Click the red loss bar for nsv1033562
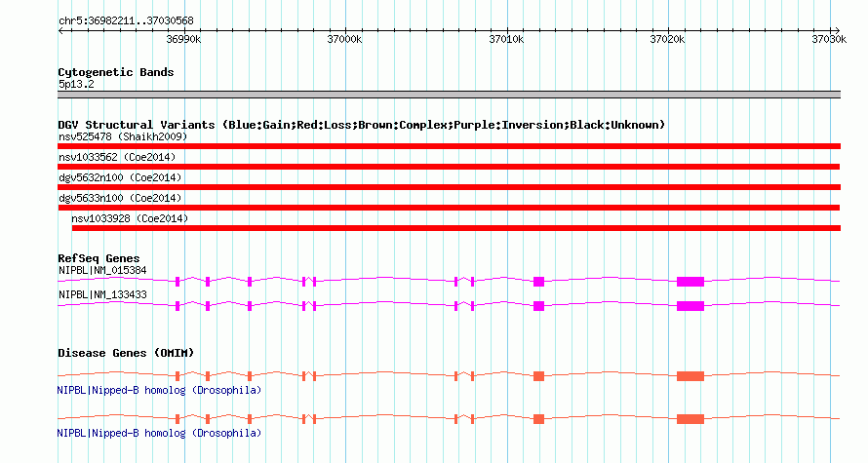 (449, 167)
